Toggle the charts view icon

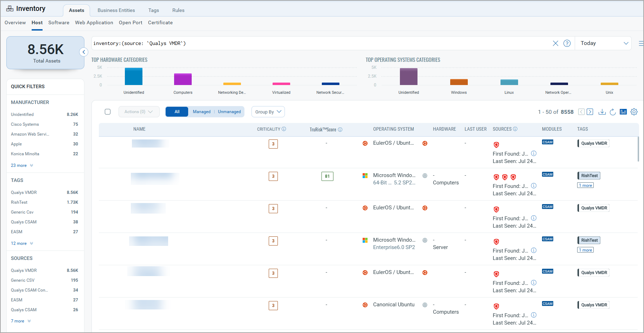(623, 112)
